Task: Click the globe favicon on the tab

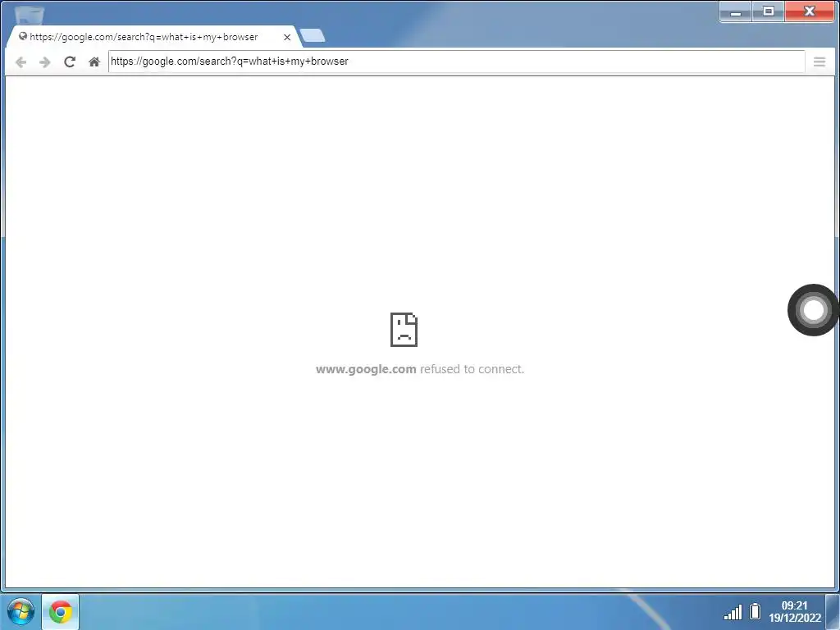Action: tap(23, 36)
